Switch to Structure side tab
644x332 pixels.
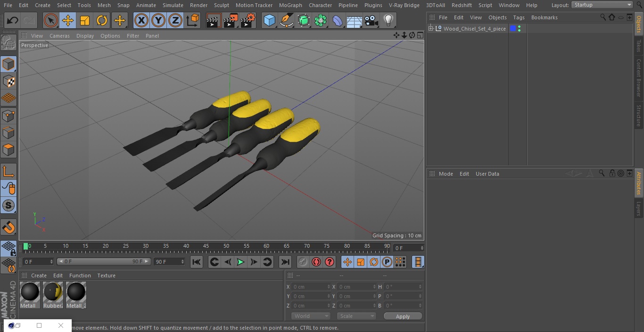tap(639, 115)
